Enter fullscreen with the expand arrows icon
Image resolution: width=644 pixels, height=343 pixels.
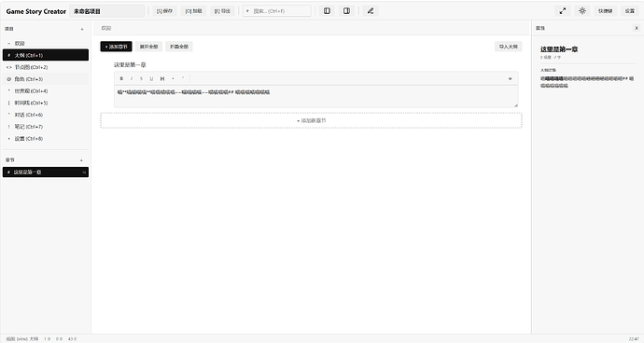563,11
